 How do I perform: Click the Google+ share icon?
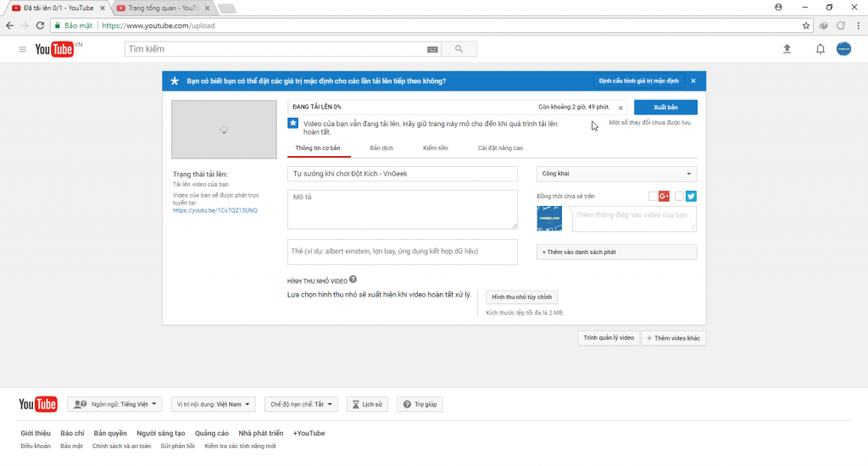pyautogui.click(x=664, y=196)
